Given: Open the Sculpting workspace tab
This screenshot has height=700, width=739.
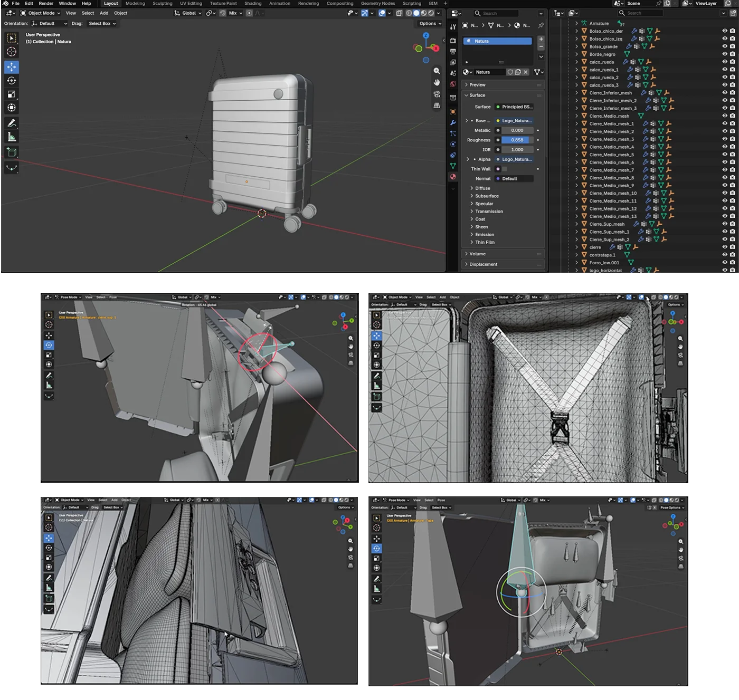Looking at the screenshot, I should 163,4.
